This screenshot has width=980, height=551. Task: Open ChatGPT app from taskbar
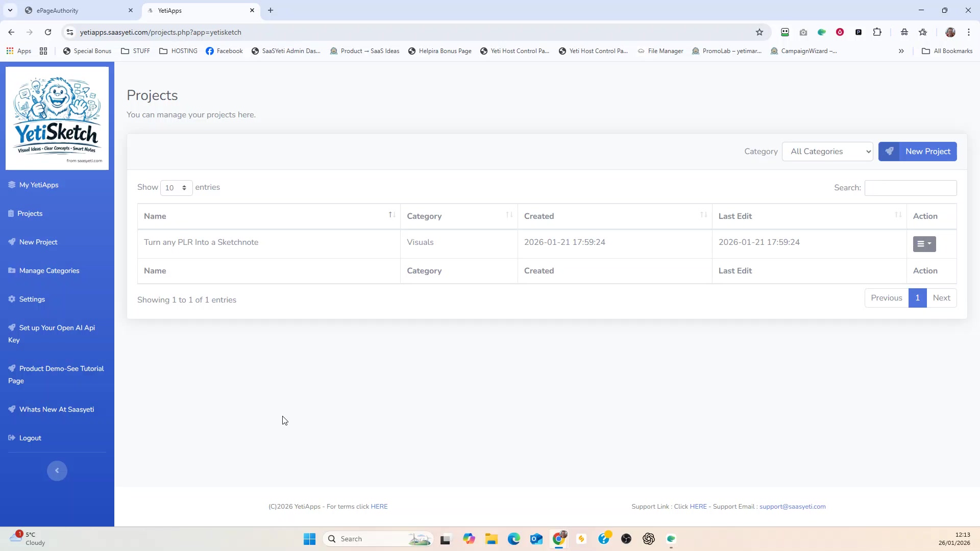pyautogui.click(x=648, y=539)
